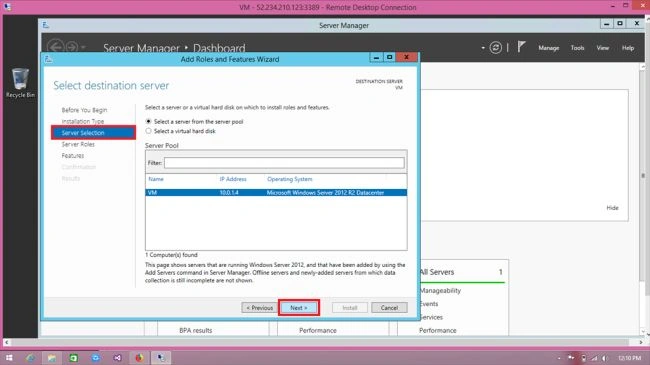
Task: Open the Recycle Bin desktop icon
Action: [20, 83]
